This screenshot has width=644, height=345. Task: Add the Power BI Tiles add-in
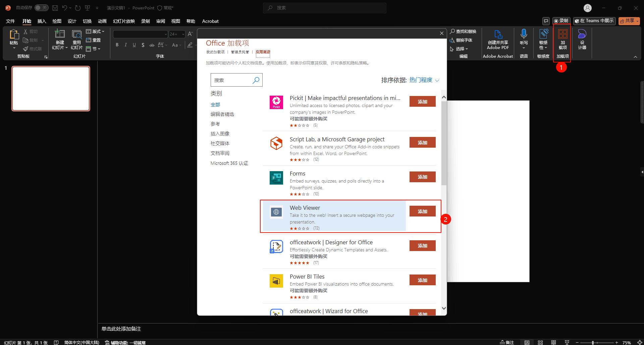(423, 280)
